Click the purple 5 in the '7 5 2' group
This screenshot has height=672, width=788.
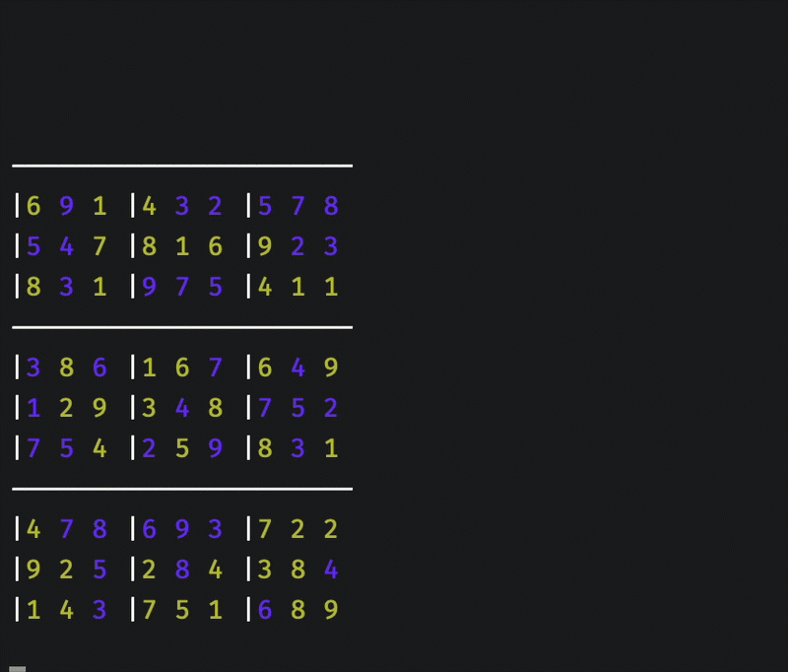pos(298,408)
